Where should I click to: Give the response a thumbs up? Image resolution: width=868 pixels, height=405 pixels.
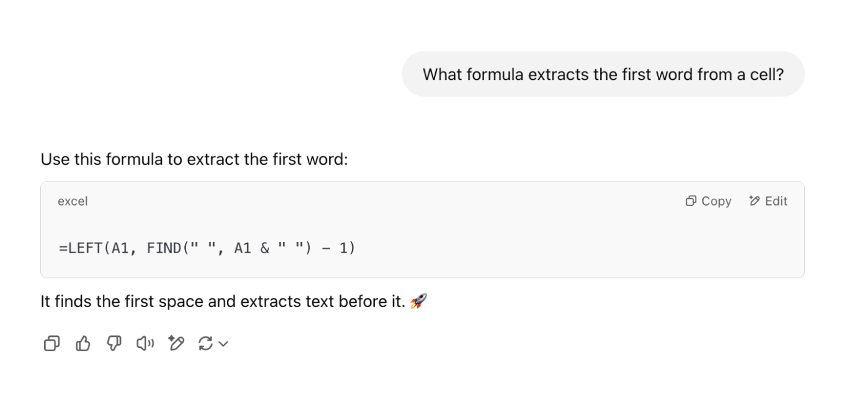click(82, 343)
